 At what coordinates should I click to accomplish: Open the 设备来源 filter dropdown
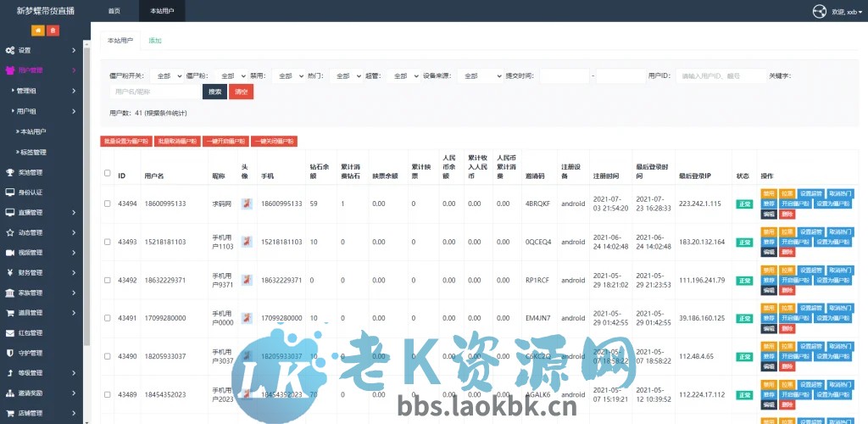coord(480,75)
